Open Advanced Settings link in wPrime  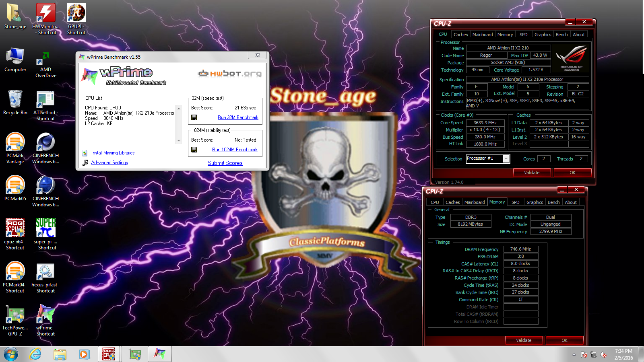click(x=109, y=162)
